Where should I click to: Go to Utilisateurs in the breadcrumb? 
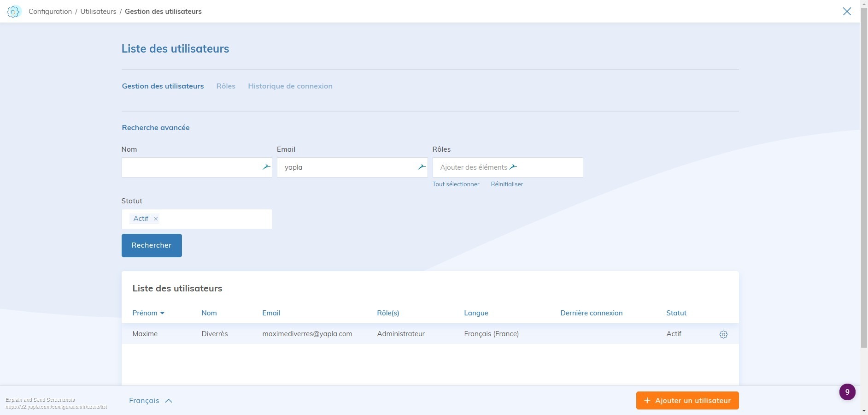[x=98, y=12]
